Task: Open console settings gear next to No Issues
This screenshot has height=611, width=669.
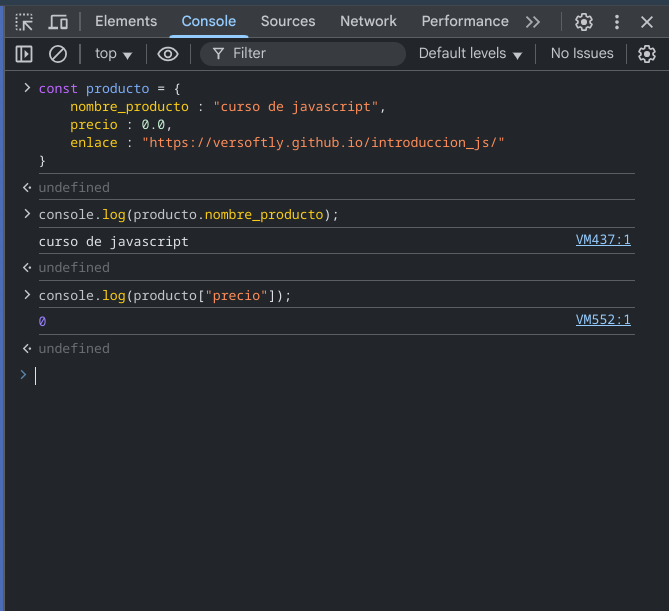Action: tap(647, 54)
